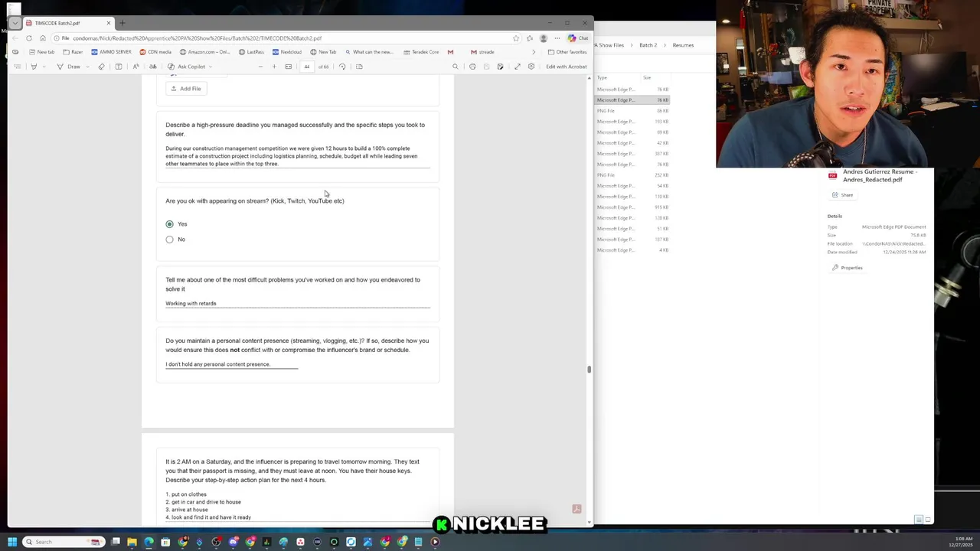Sort by Type column in Explorer
The image size is (980, 551).
(602, 78)
